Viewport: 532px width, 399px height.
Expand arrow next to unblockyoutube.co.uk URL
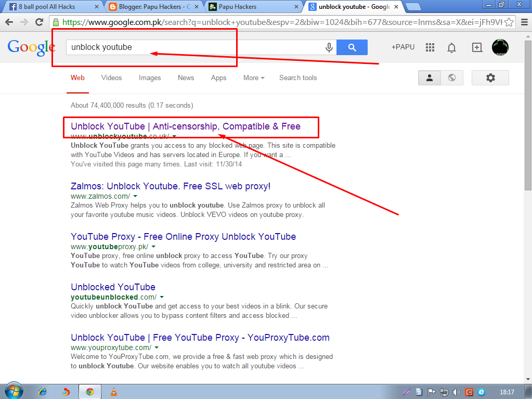[x=174, y=136]
